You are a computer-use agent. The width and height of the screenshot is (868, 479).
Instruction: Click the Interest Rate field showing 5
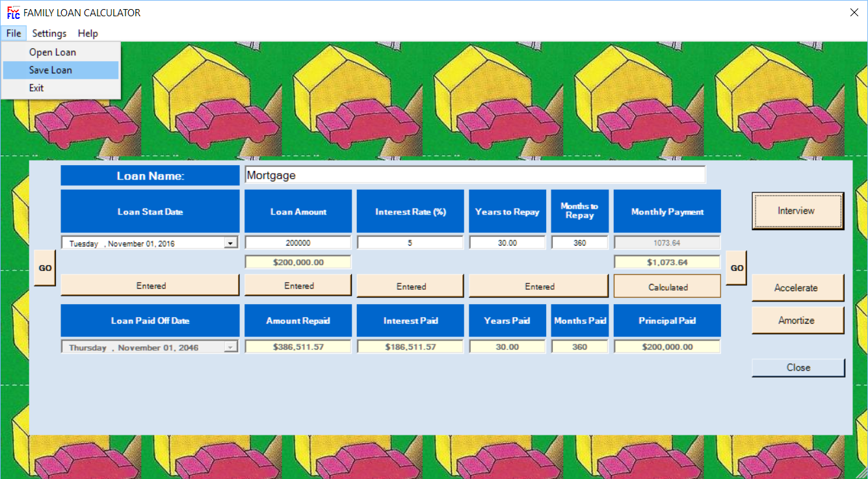(x=410, y=242)
